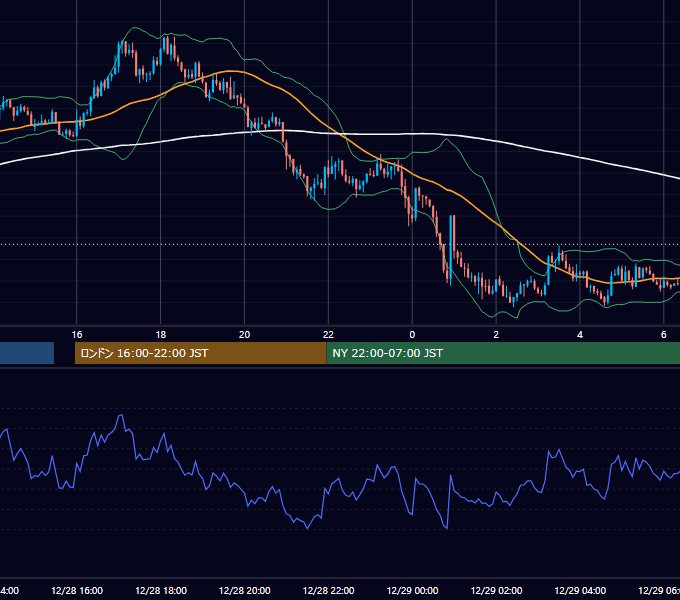This screenshot has width=680, height=600.
Task: Click the London 16:00-22:00 JST session bar
Action: 200,353
